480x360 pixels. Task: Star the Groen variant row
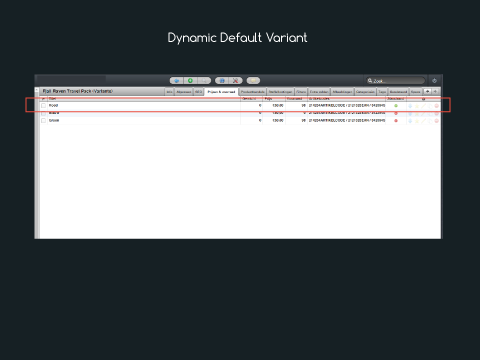coord(417,121)
